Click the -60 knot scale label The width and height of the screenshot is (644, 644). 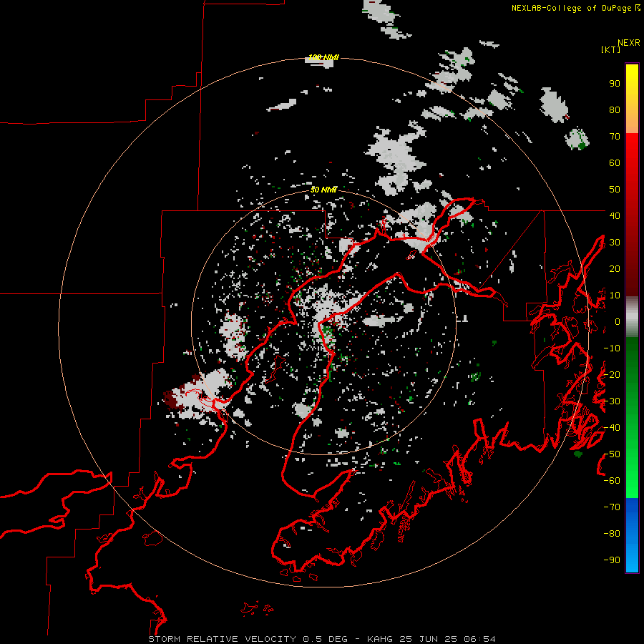612,481
